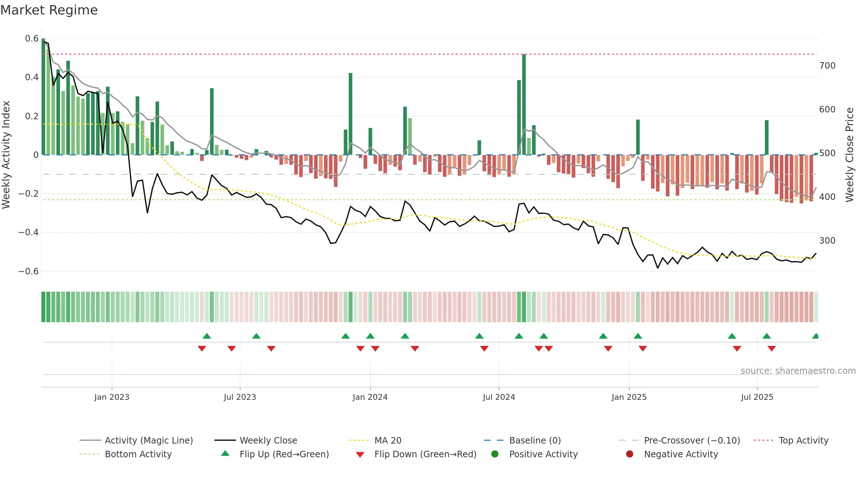Click the 0.6 activity axis tick label
The width and height of the screenshot is (868, 488).
(x=32, y=39)
